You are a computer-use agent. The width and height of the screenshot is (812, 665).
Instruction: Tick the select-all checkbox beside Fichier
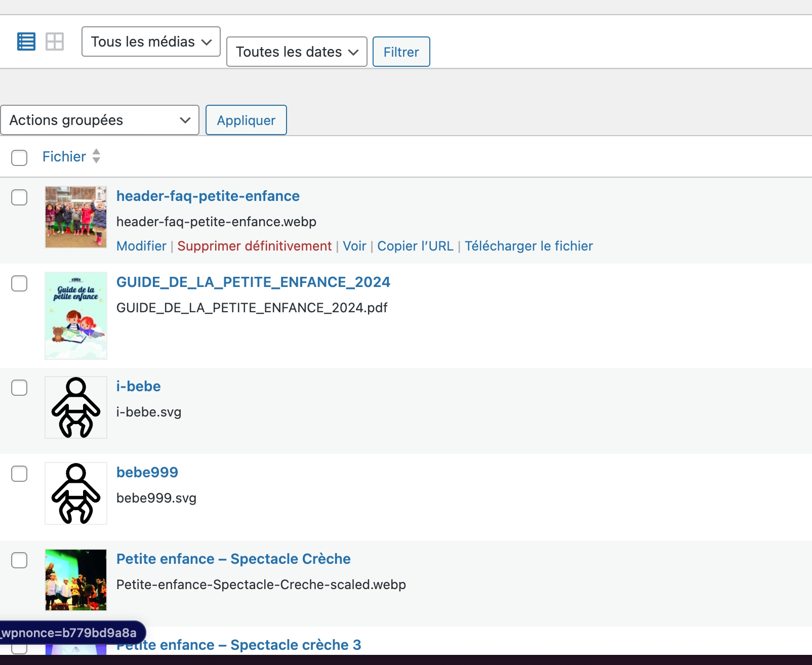pos(19,158)
